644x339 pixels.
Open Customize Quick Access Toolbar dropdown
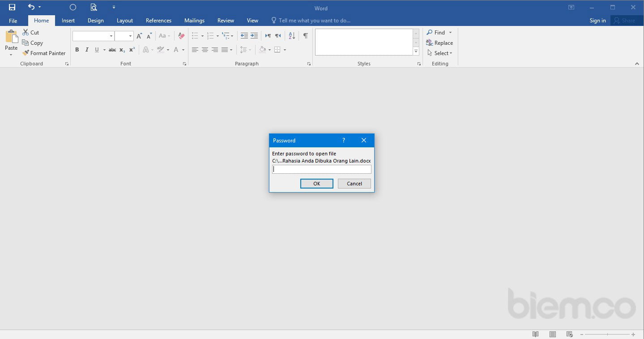(114, 7)
